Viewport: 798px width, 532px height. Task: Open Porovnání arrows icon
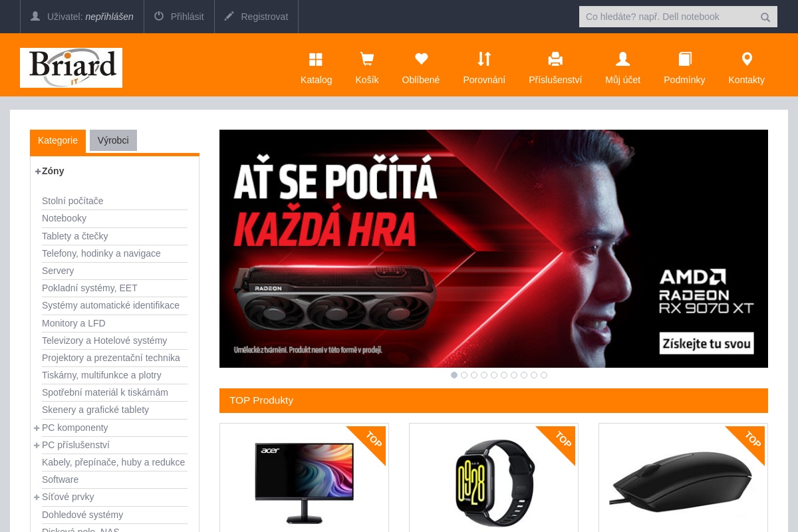[x=484, y=59]
